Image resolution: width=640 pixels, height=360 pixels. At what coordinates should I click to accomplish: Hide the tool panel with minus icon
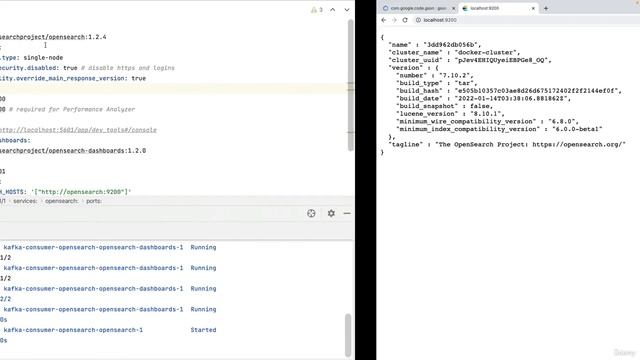click(x=347, y=213)
